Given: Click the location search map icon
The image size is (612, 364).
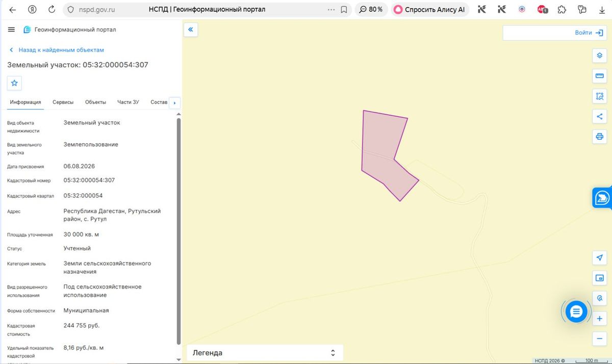Looking at the screenshot, I should [600, 298].
